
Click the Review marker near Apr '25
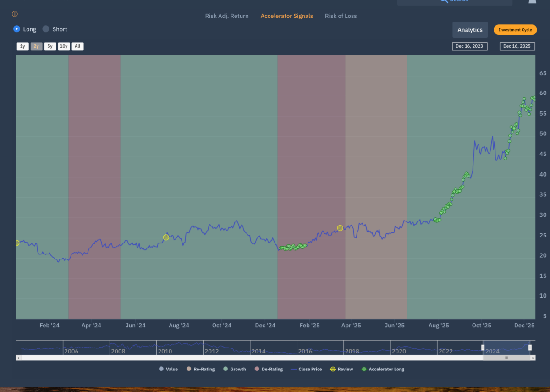[340, 228]
